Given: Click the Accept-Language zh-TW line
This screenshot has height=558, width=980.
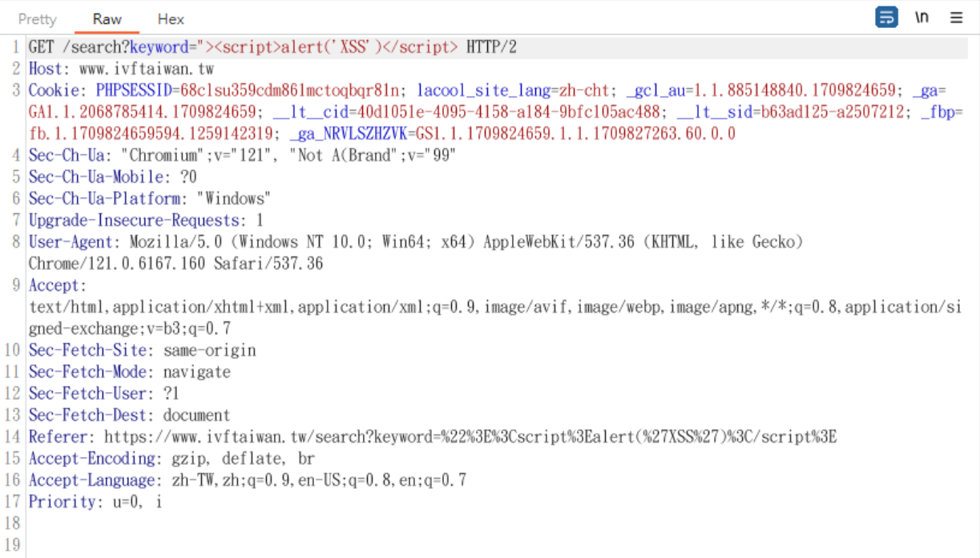Looking at the screenshot, I should point(248,480).
